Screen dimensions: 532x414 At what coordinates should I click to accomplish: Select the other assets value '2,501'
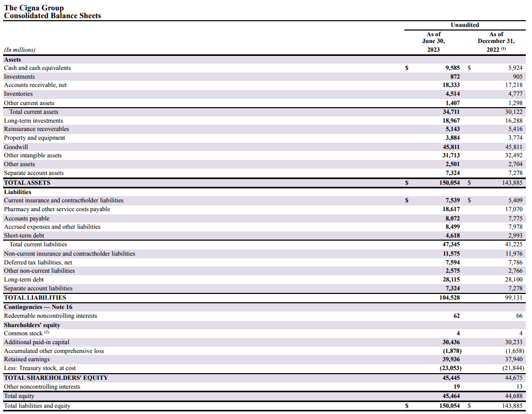pos(452,165)
